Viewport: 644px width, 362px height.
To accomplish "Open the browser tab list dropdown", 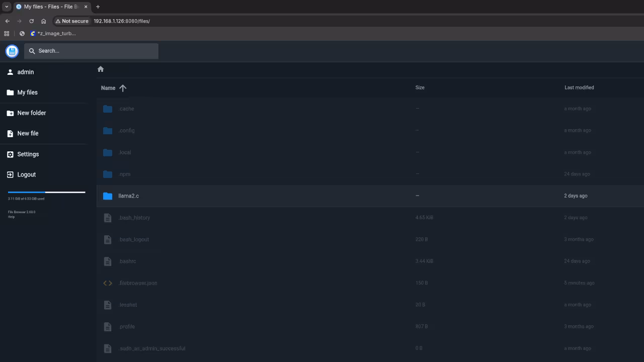I will 7,7.
